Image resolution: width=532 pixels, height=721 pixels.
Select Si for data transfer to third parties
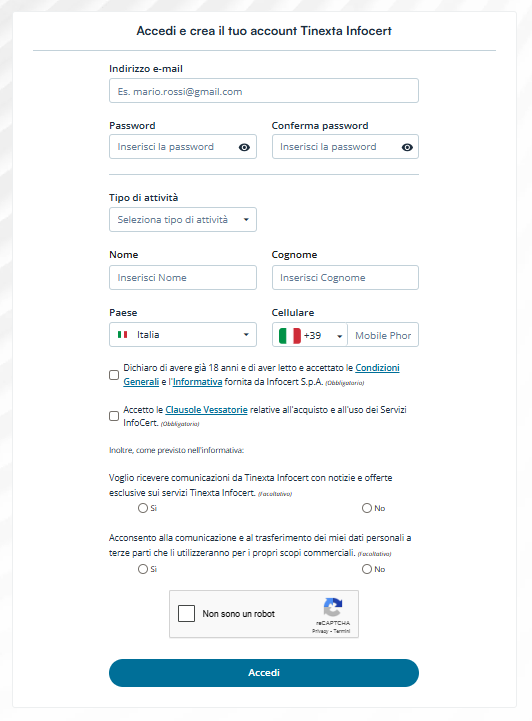click(143, 569)
